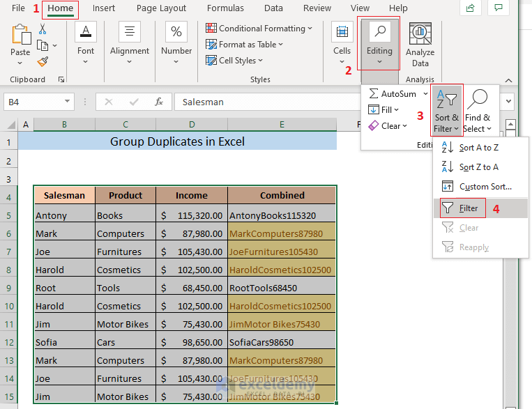Viewport: 532px width, 409px height.
Task: Click the Paste clipboard icon
Action: coord(21,35)
